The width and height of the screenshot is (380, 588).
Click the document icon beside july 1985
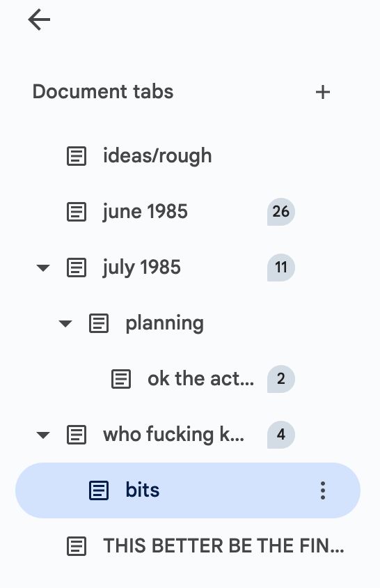click(77, 268)
